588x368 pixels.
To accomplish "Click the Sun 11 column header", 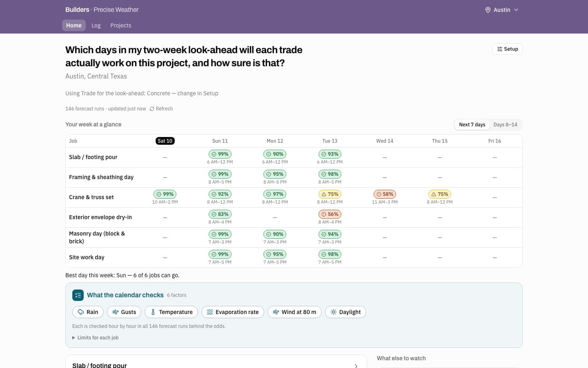I will (220, 141).
